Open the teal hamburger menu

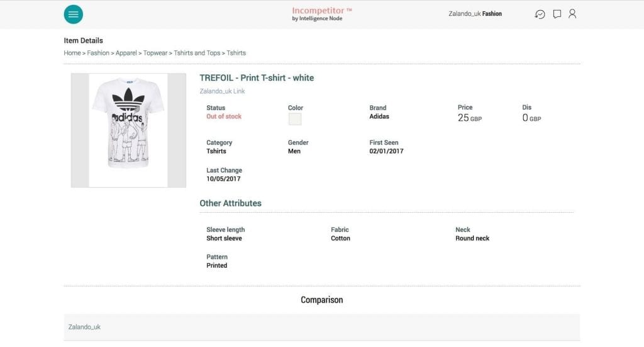tap(73, 14)
